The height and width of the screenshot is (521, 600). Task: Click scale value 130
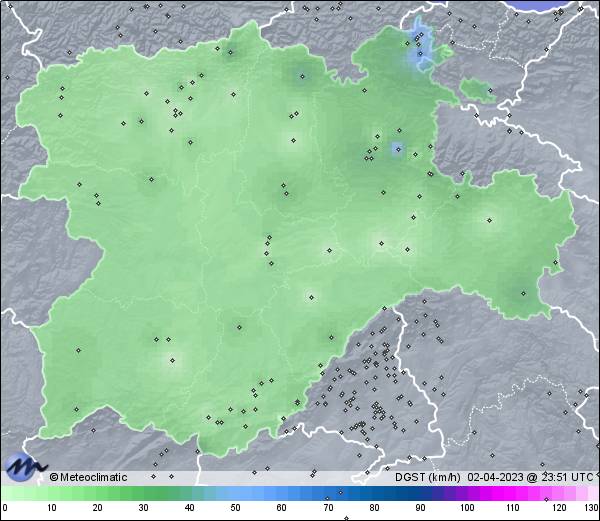coord(592,508)
